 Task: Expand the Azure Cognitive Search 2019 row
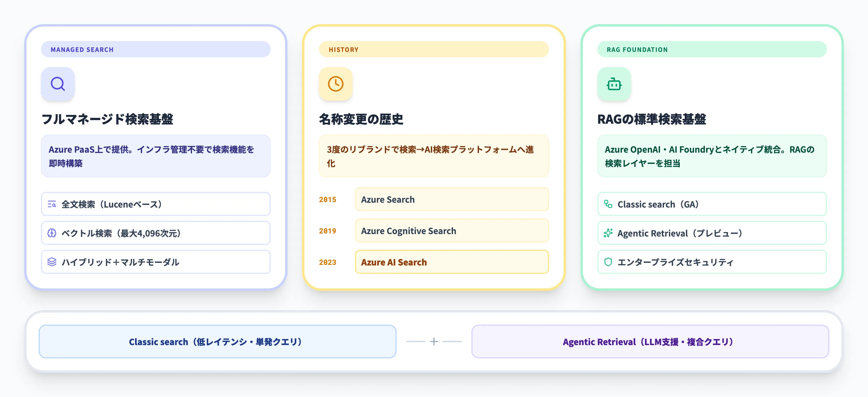coord(451,231)
